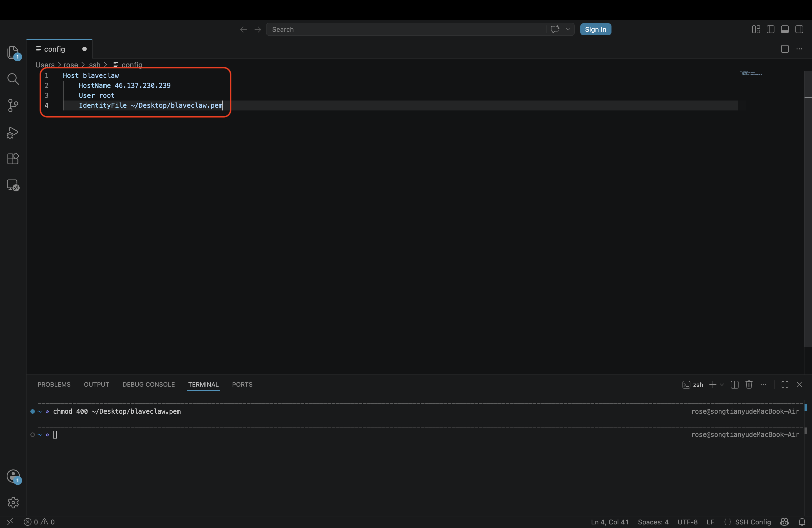
Task: Toggle secondary side bar visibility
Action: 799,29
